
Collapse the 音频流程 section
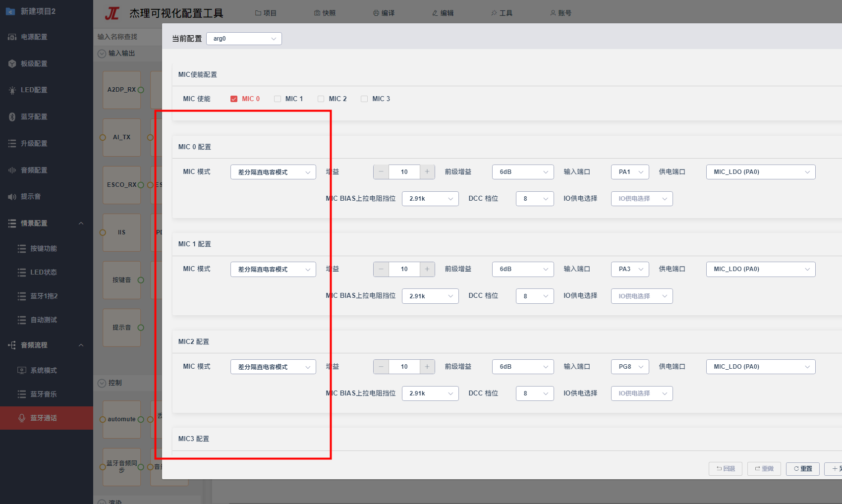click(81, 345)
